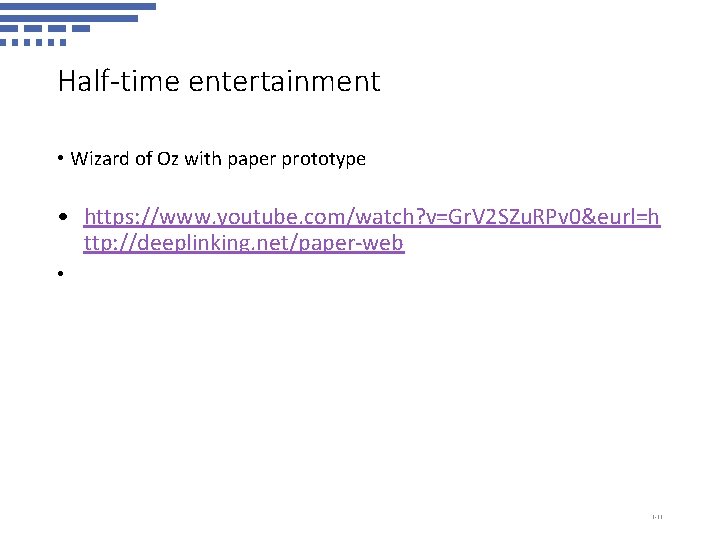
Task: Open the YouTube paper prototype video link
Action: coord(371,230)
